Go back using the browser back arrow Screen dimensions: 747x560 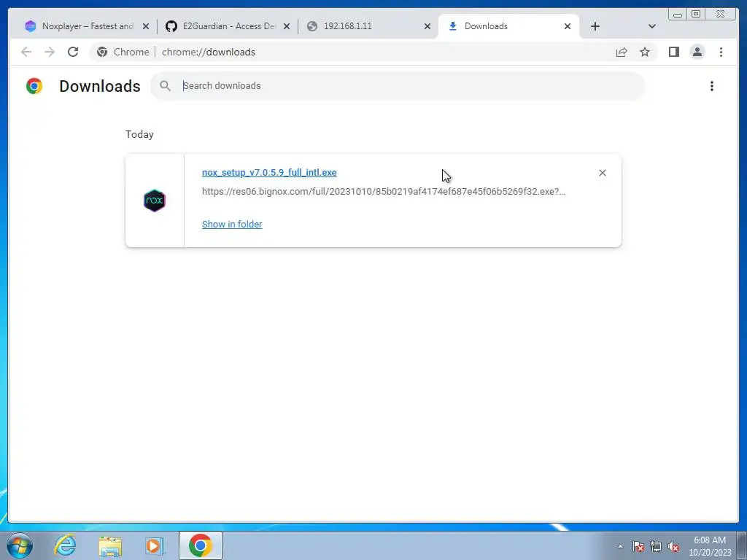tap(26, 52)
